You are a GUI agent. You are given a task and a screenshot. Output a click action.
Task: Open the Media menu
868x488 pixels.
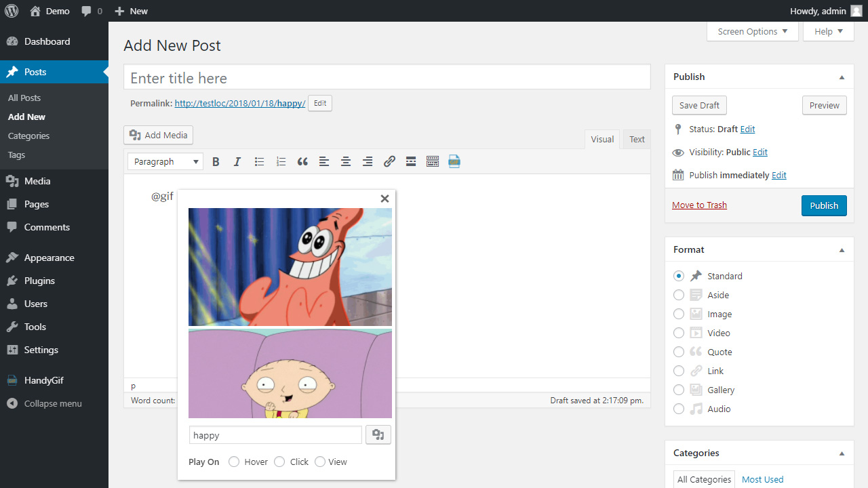[x=54, y=181]
